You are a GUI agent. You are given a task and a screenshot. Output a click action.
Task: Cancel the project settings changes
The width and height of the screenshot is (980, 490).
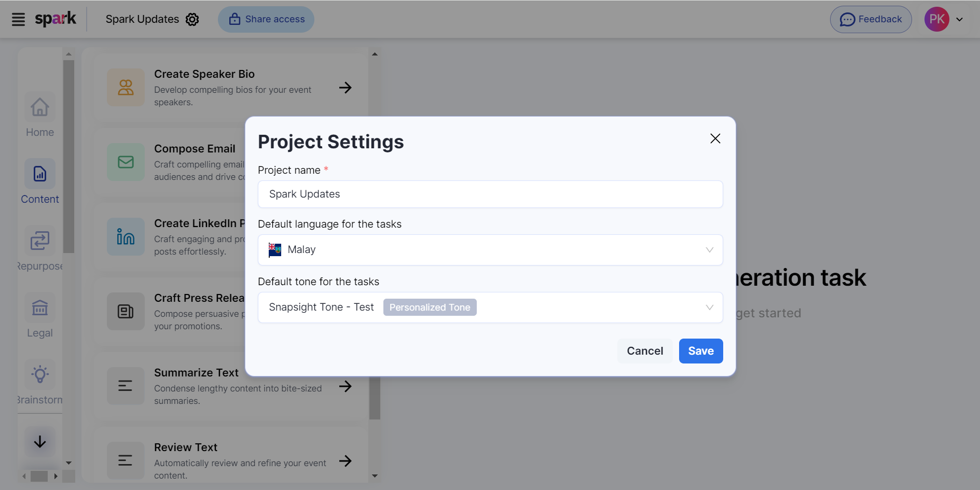[644, 351]
